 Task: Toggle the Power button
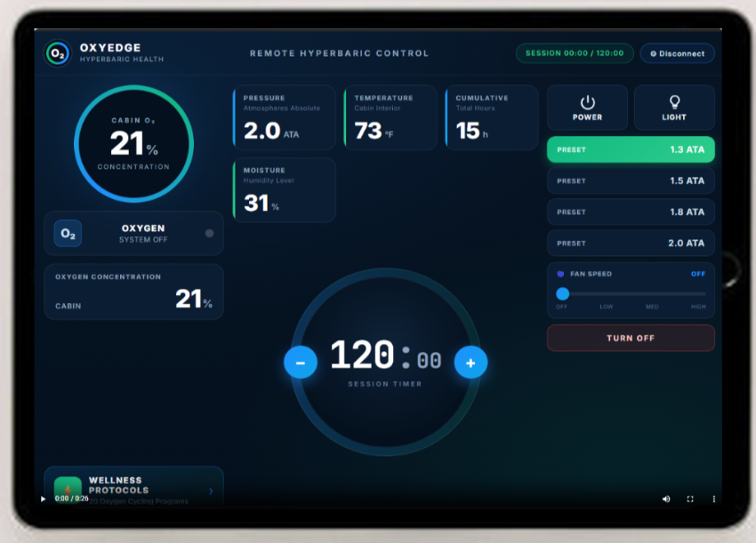coord(587,108)
